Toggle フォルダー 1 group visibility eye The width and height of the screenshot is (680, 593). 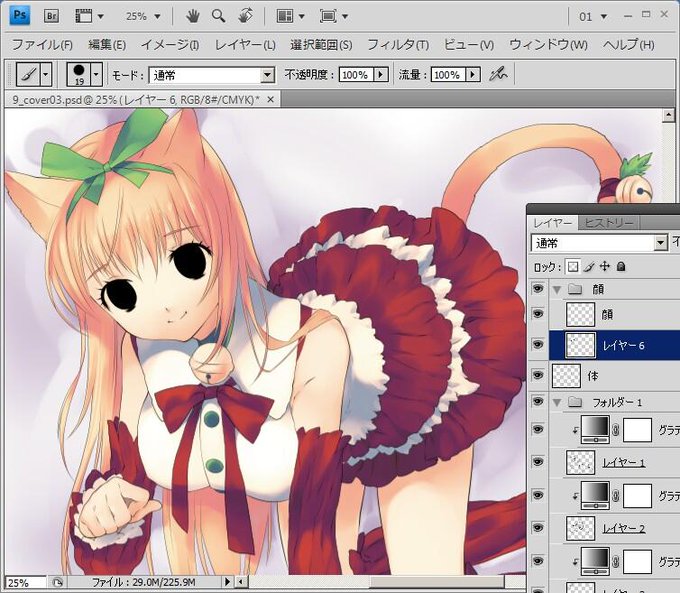(x=538, y=401)
